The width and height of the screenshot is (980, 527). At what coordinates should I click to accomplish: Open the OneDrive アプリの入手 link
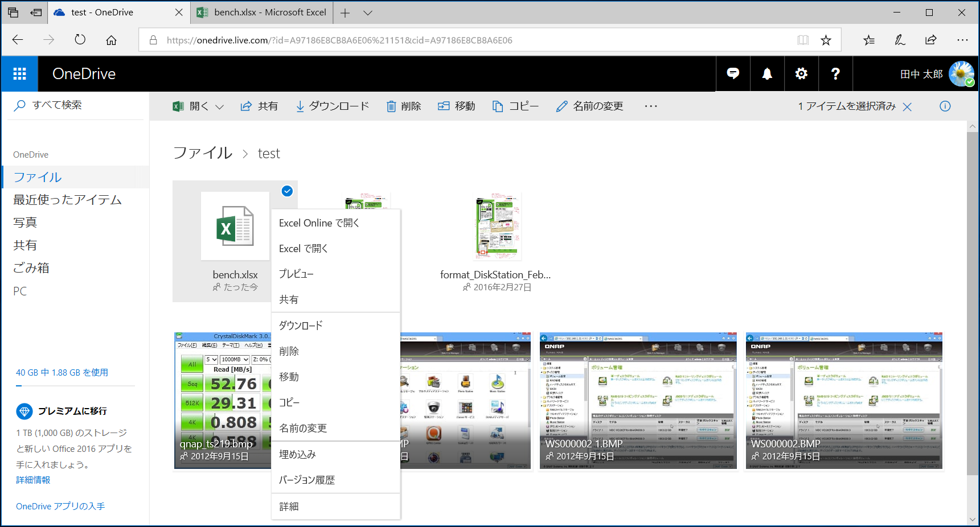(x=59, y=505)
